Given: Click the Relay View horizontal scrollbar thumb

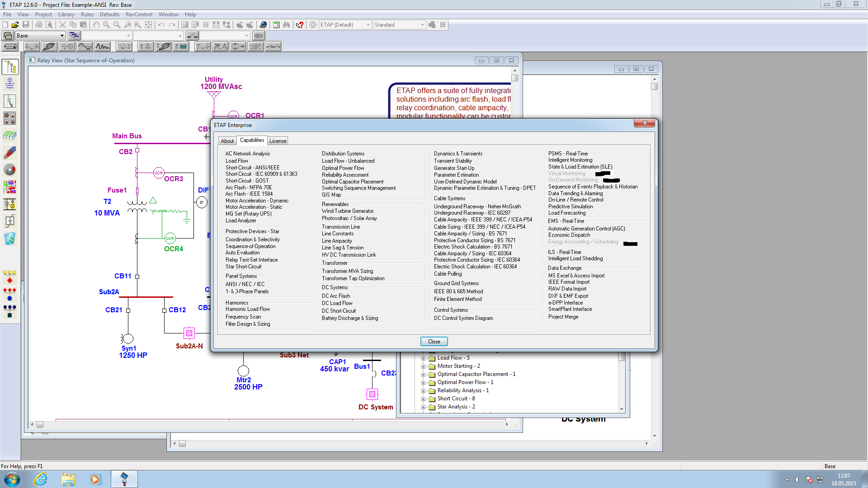Looking at the screenshot, I should [40, 425].
